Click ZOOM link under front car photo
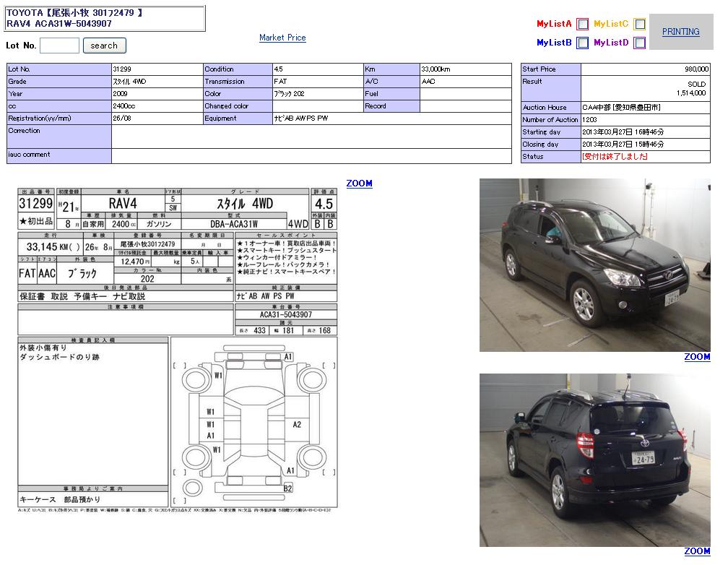The height and width of the screenshot is (565, 728). [697, 357]
